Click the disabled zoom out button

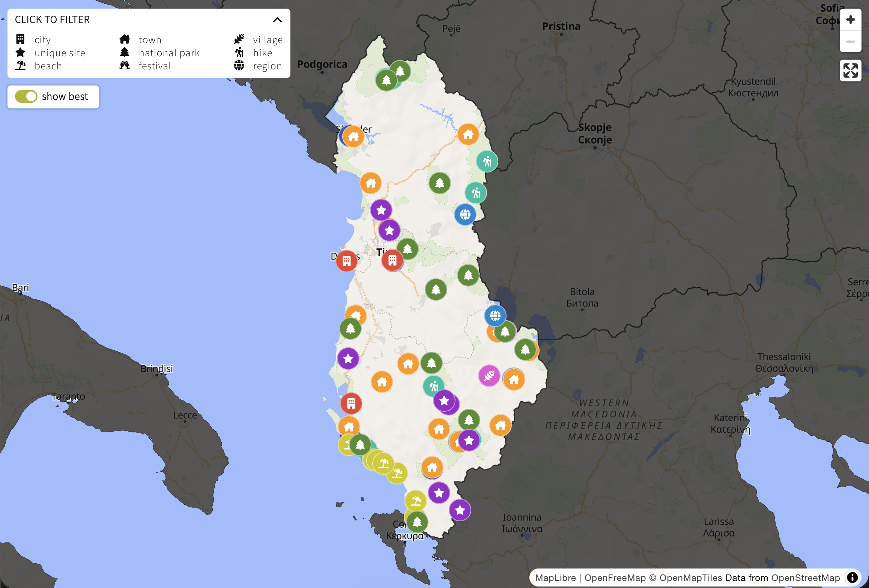850,42
